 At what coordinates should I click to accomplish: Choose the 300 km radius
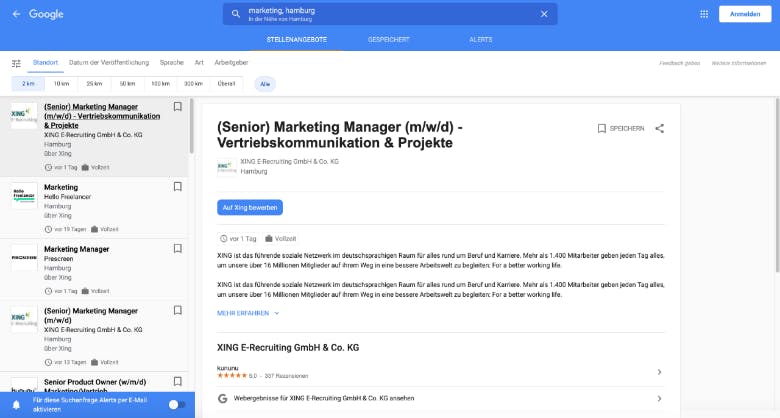(193, 84)
